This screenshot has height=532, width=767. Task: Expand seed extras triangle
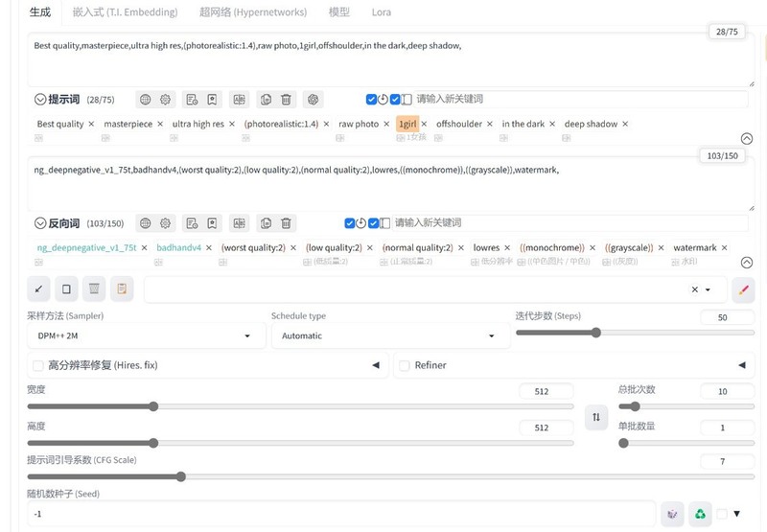(x=736, y=514)
